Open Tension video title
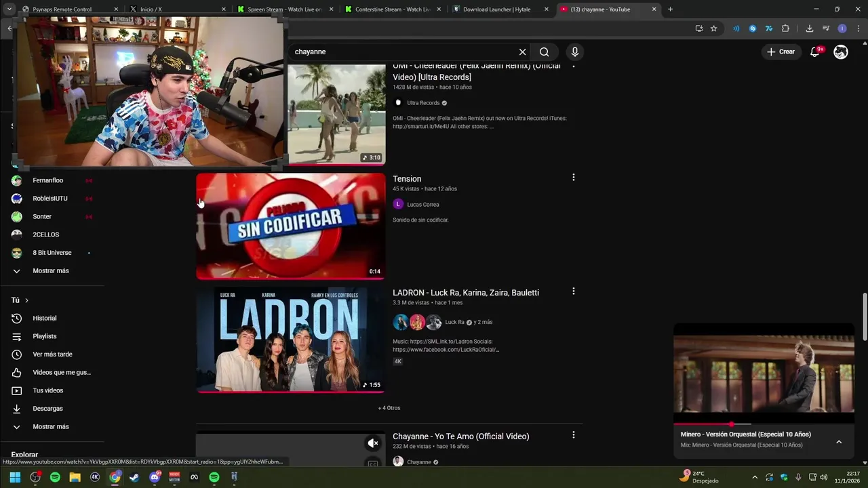 click(x=407, y=179)
